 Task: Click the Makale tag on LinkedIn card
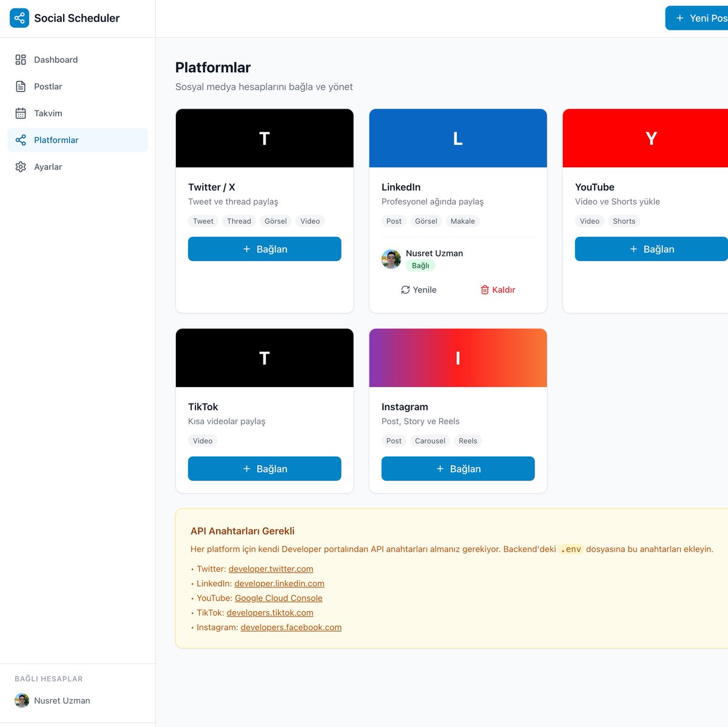463,221
